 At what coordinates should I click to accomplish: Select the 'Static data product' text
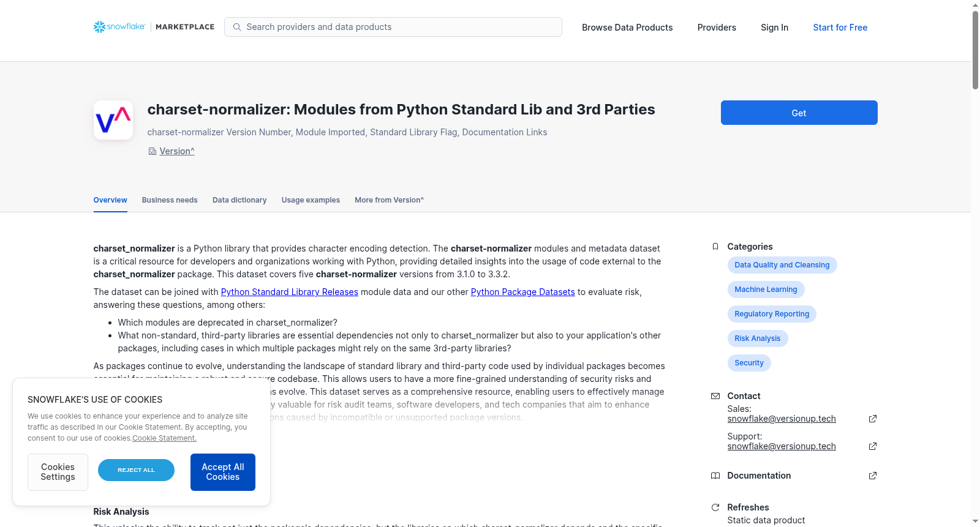tap(766, 520)
